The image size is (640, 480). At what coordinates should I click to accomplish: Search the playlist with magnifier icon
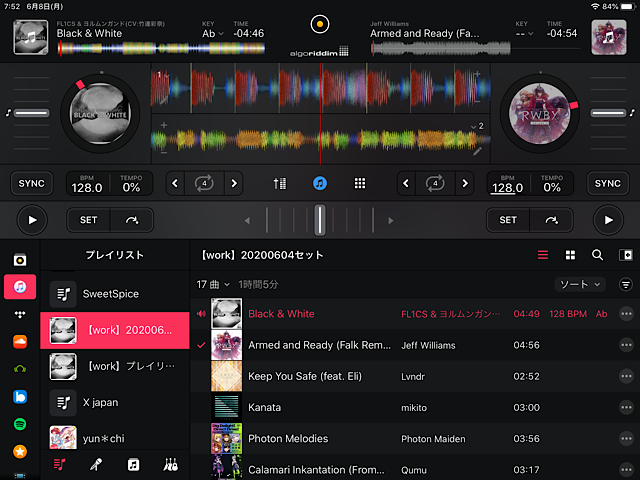[x=598, y=255]
